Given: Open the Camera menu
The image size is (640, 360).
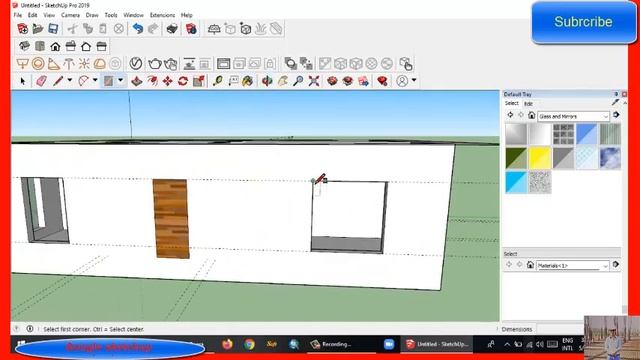Looking at the screenshot, I should [70, 15].
